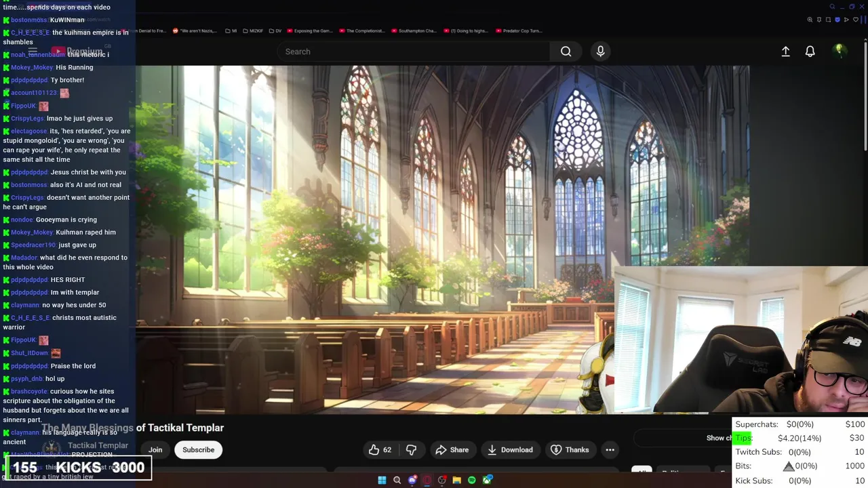Click the Tactikal Templar channel name
This screenshot has width=868, height=488.
click(98, 445)
